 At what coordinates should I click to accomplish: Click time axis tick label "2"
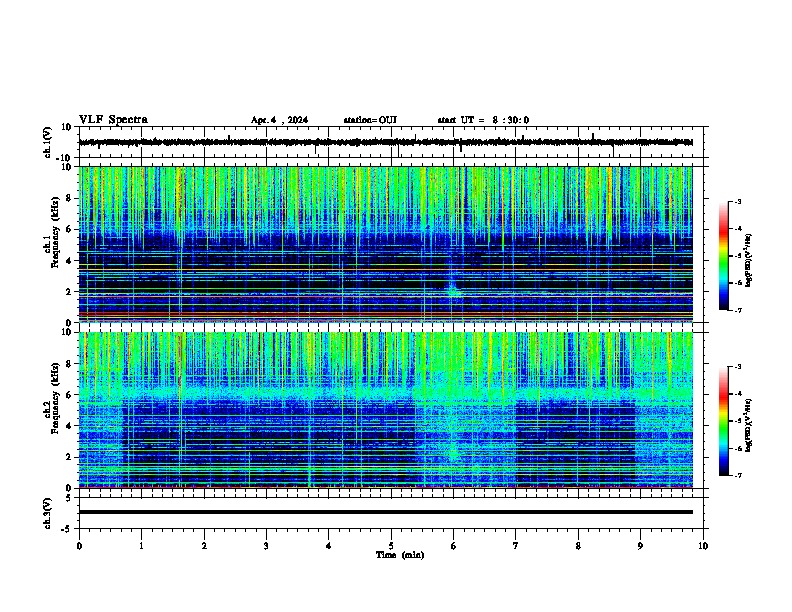pyautogui.click(x=204, y=546)
